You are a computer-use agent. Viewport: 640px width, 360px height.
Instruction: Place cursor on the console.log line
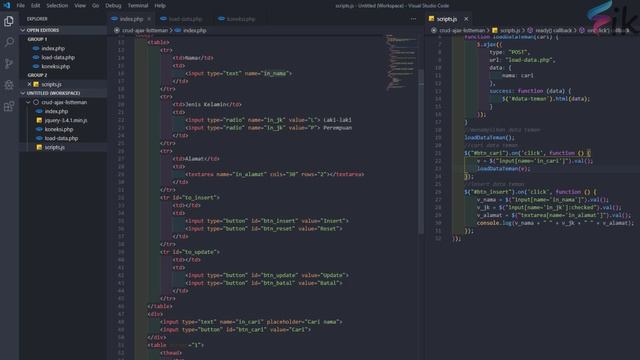click(556, 223)
